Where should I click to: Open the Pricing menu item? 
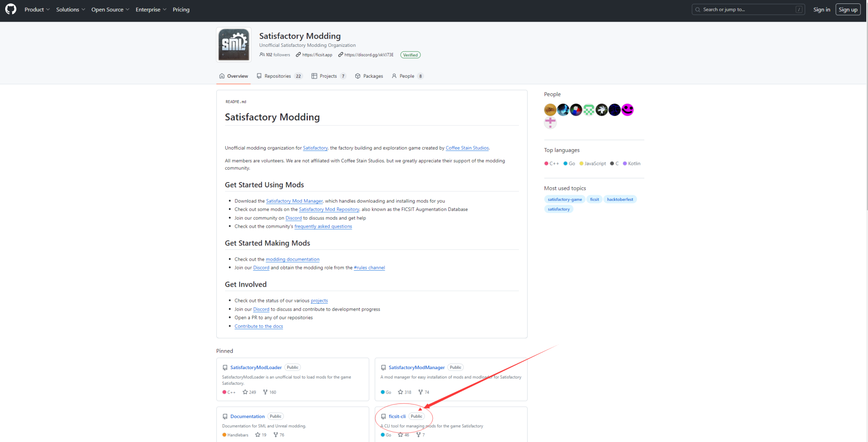click(x=181, y=10)
